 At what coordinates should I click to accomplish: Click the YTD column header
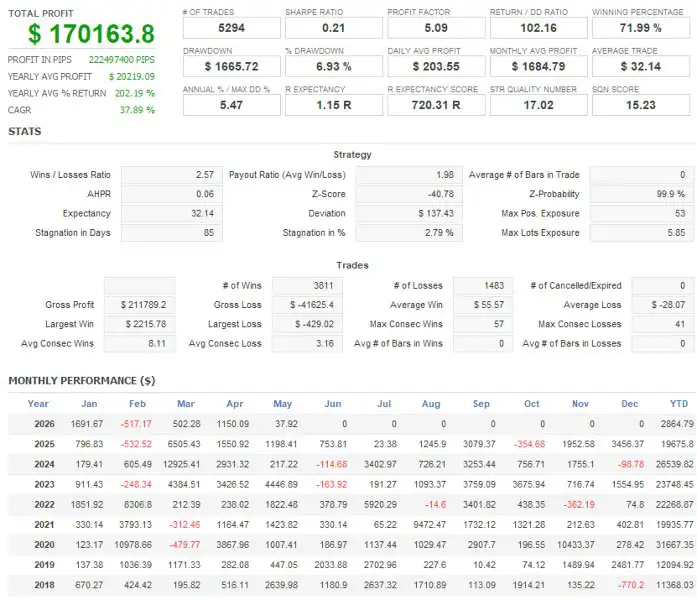(679, 404)
